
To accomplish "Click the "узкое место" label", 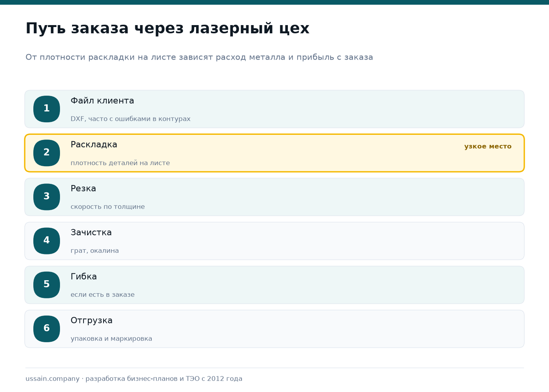I will click(488, 147).
